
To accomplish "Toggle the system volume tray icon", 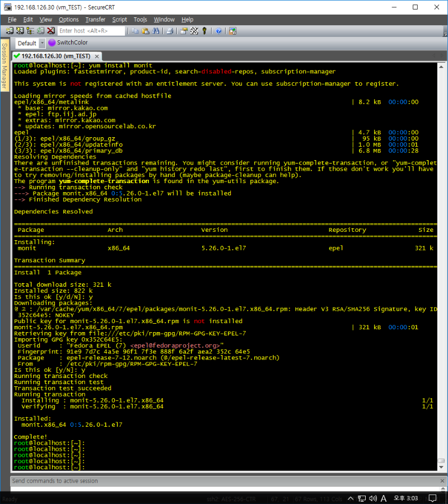I will (372, 498).
